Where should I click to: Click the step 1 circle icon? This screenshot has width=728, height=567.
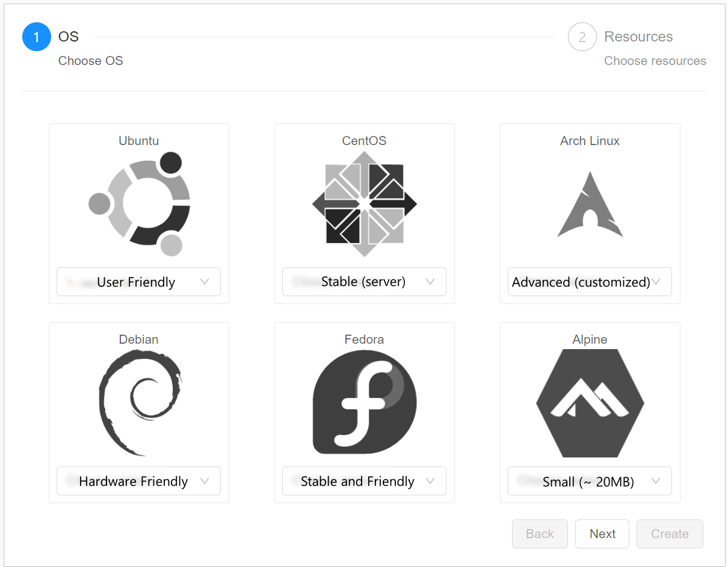tap(37, 37)
